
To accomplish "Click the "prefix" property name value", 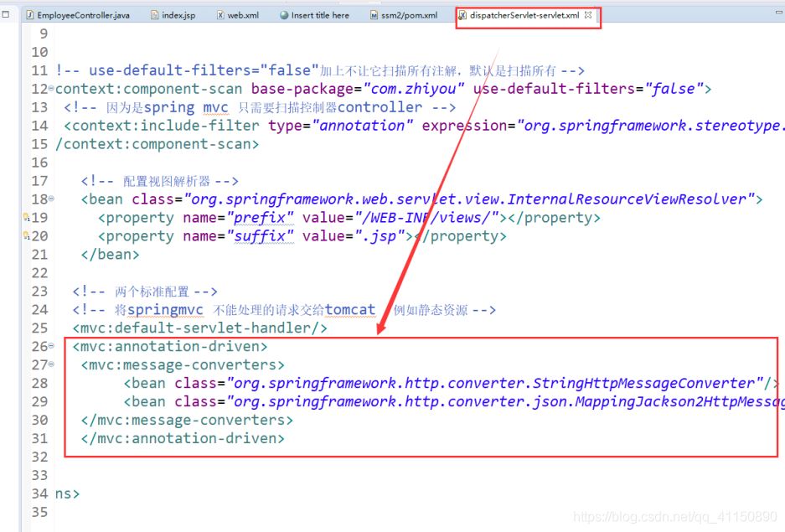I will click(260, 218).
